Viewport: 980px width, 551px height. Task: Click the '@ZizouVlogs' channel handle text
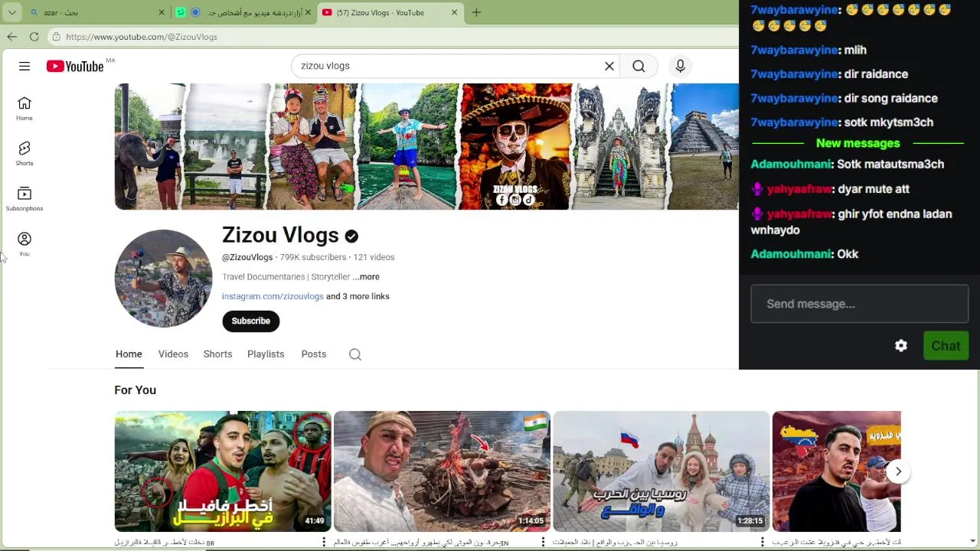[247, 258]
